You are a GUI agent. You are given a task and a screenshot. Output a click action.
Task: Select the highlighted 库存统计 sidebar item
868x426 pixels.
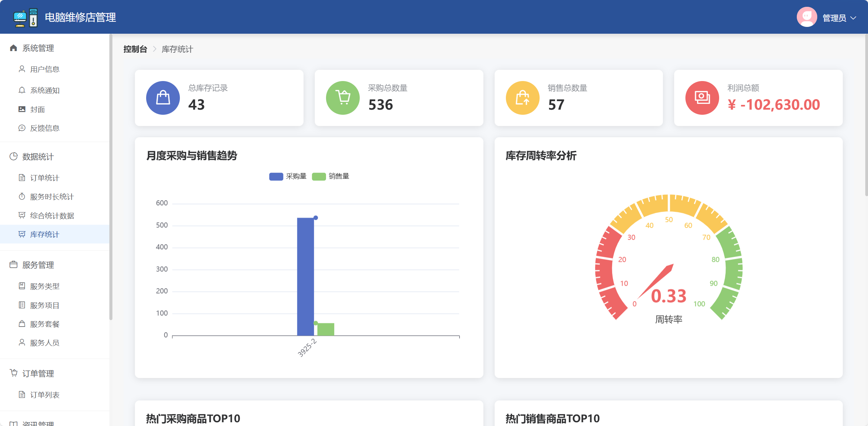point(55,234)
